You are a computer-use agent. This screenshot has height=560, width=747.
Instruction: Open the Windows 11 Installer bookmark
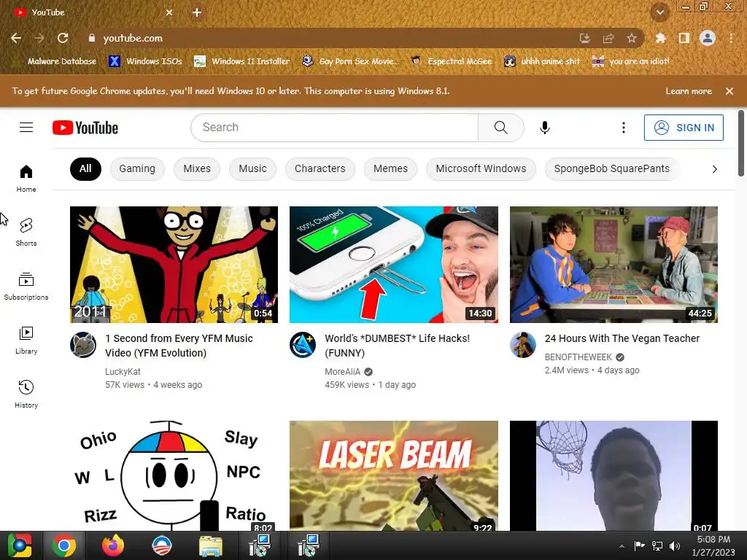point(242,61)
